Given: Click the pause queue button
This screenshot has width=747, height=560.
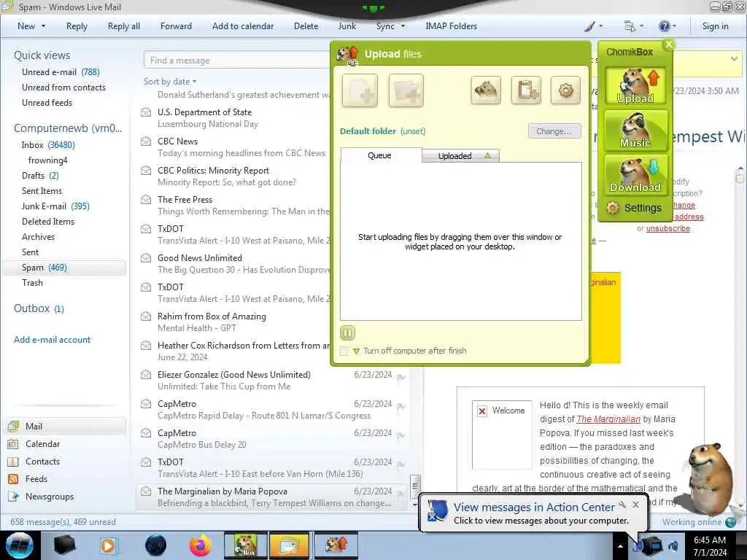Looking at the screenshot, I should [x=347, y=332].
